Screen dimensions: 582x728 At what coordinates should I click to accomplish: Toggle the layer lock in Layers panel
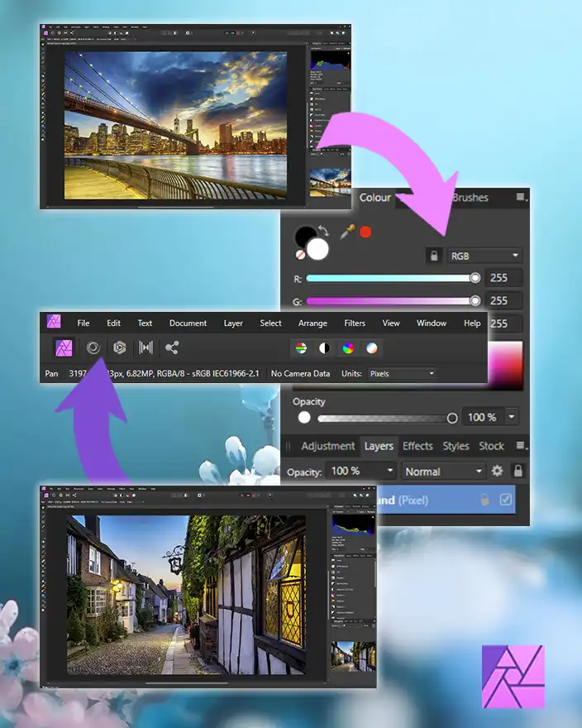pyautogui.click(x=518, y=471)
